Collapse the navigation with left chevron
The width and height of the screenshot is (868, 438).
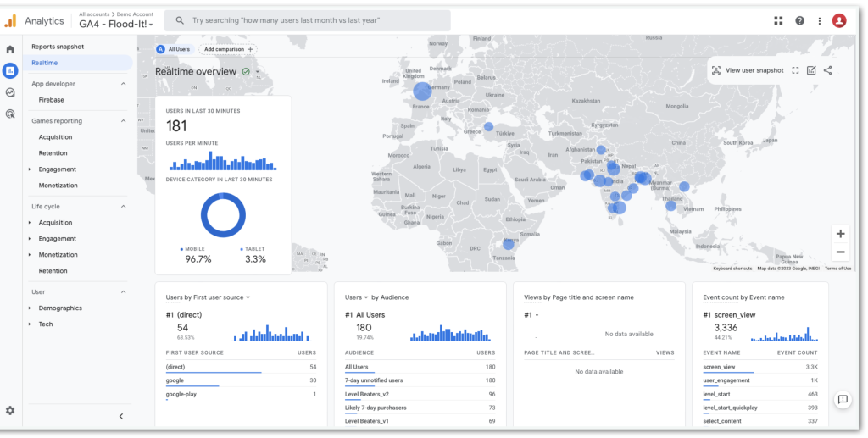pos(121,417)
